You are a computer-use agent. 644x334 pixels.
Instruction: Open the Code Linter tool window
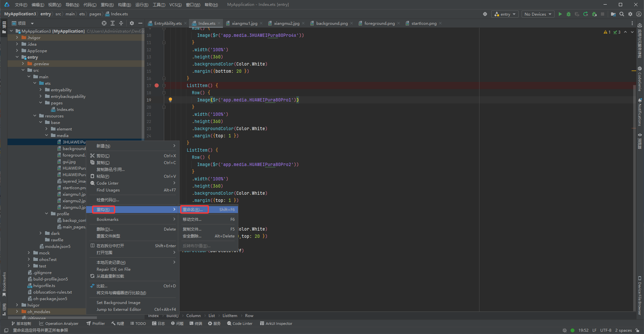[x=240, y=324]
